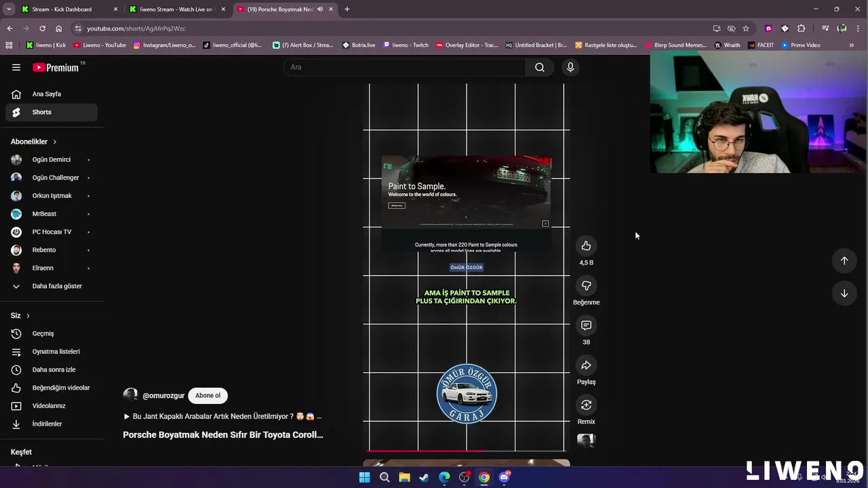Open Steam from the taskbar
Viewport: 868px width, 488px height.
(424, 477)
